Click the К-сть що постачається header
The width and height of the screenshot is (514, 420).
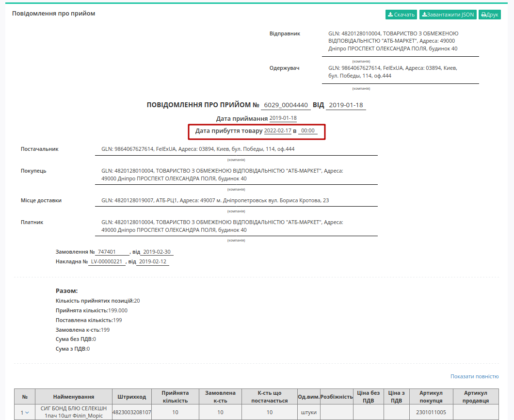pyautogui.click(x=270, y=397)
